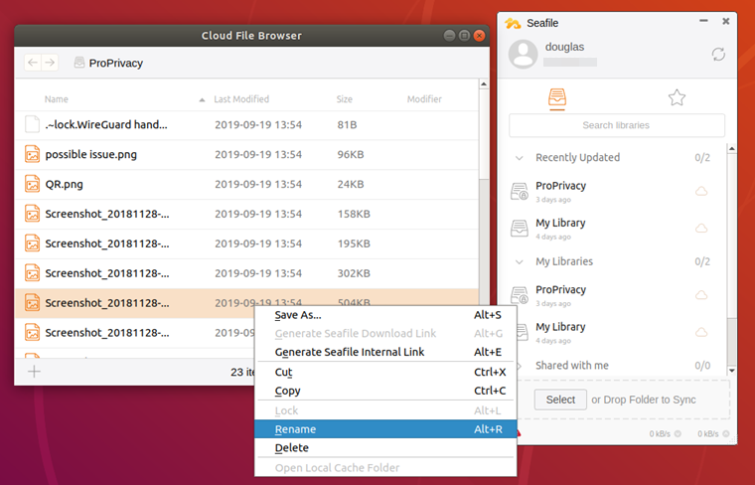
Task: Expand the Shared with me section
Action: coord(519,366)
